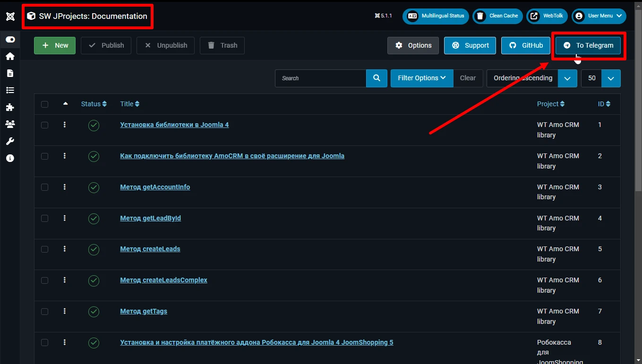Expand the Filter Options dropdown
The height and width of the screenshot is (364, 642).
pyautogui.click(x=422, y=78)
